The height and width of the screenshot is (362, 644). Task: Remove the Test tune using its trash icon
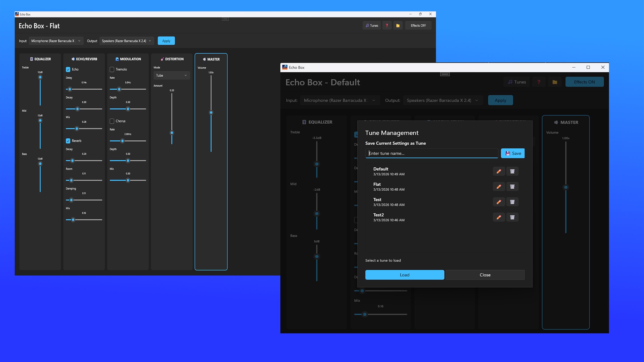click(x=512, y=202)
